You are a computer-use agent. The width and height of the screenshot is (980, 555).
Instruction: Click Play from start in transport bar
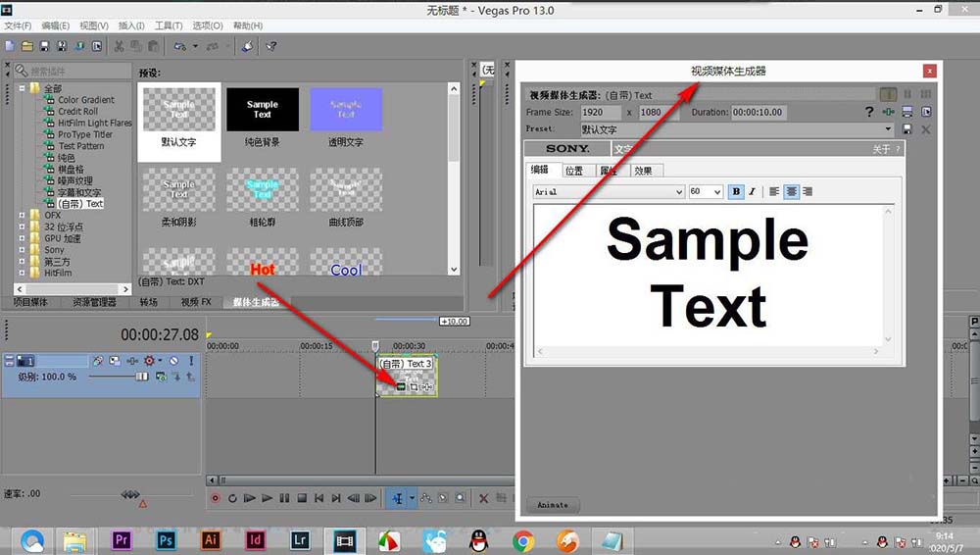pyautogui.click(x=249, y=499)
